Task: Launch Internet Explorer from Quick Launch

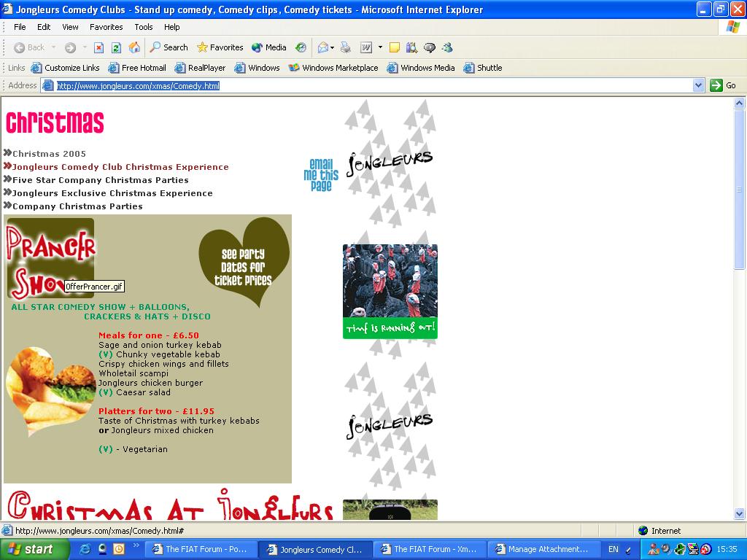Action: 85,549
